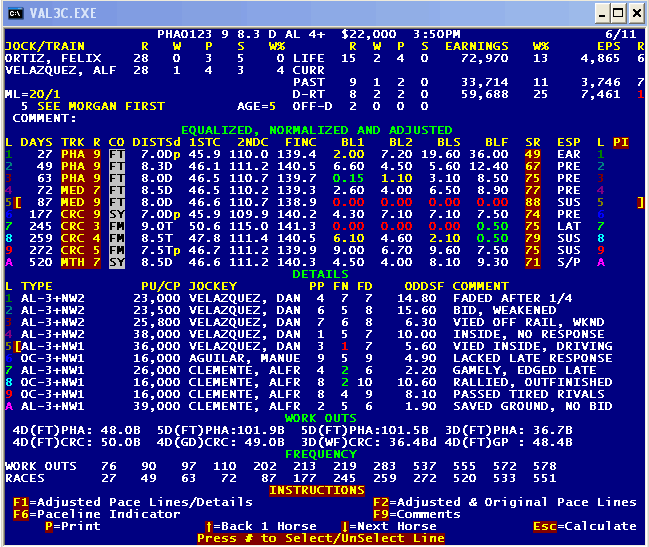The height and width of the screenshot is (547, 649).
Task: Click BL1 value 0.15 in line 3
Action: pos(349,178)
